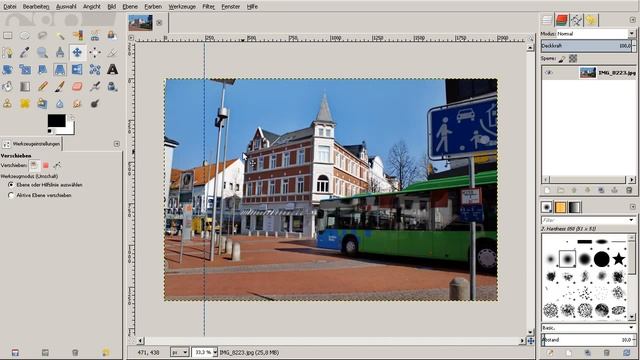Set Verschieben mode to selection
Viewport: 640px width, 360px height.
(x=46, y=165)
